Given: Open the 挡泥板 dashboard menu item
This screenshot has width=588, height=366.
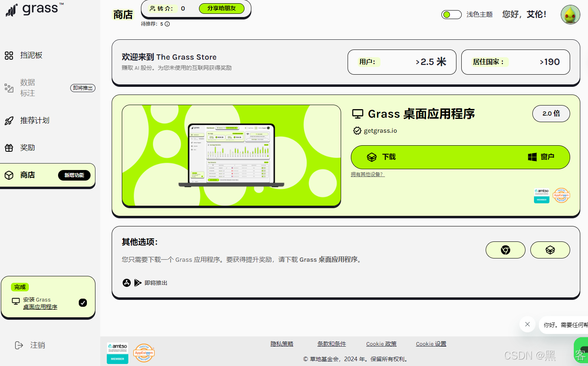Looking at the screenshot, I should click(31, 55).
